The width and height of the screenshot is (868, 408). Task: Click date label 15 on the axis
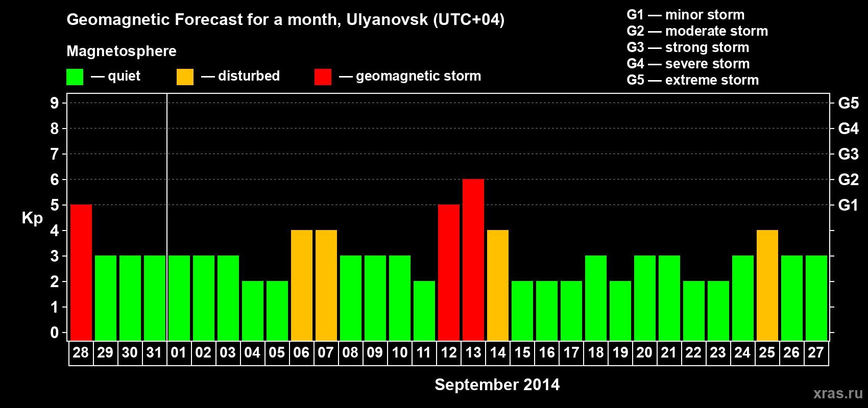coord(522,353)
